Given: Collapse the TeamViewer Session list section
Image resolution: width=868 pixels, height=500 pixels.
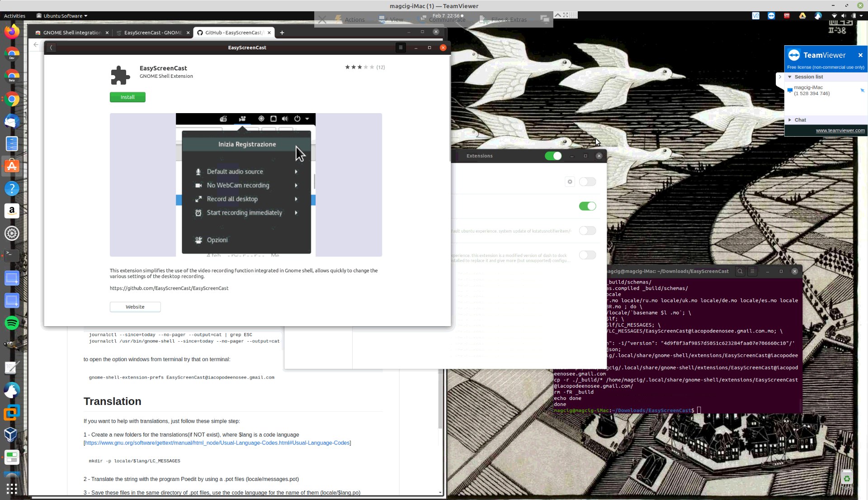Looking at the screenshot, I should click(x=790, y=77).
